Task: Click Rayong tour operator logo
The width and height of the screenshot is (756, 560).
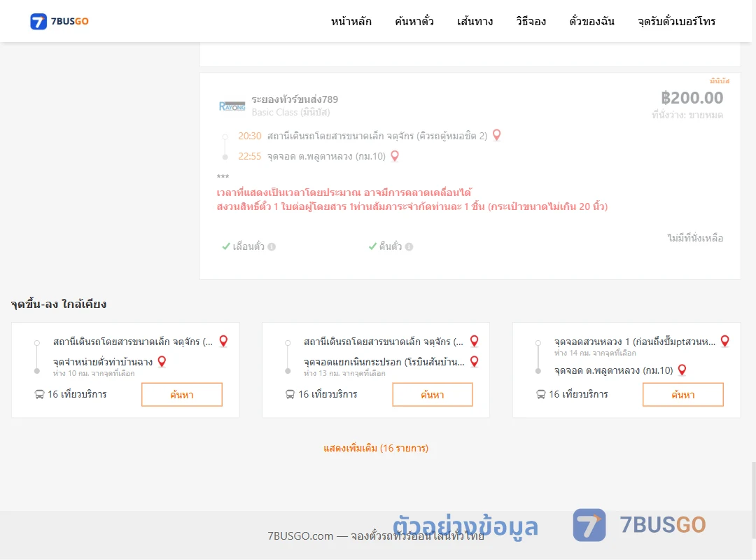Action: tap(232, 106)
